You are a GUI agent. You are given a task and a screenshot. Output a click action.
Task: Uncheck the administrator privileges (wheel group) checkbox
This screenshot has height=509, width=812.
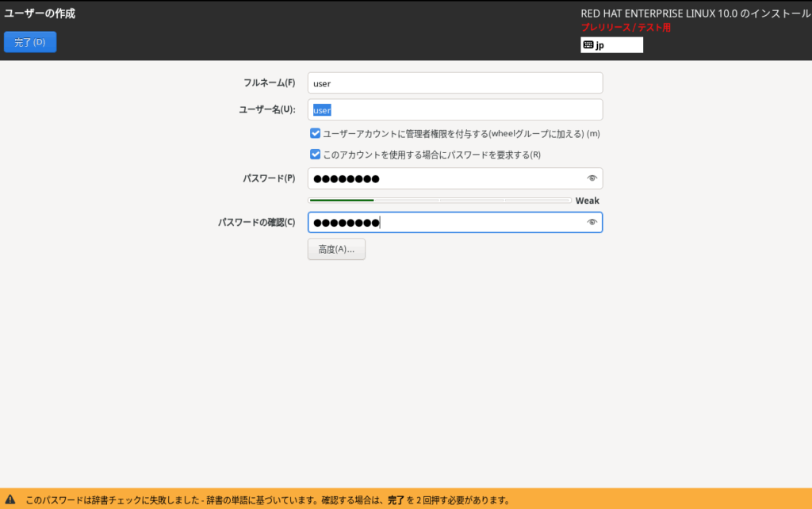[x=316, y=134]
